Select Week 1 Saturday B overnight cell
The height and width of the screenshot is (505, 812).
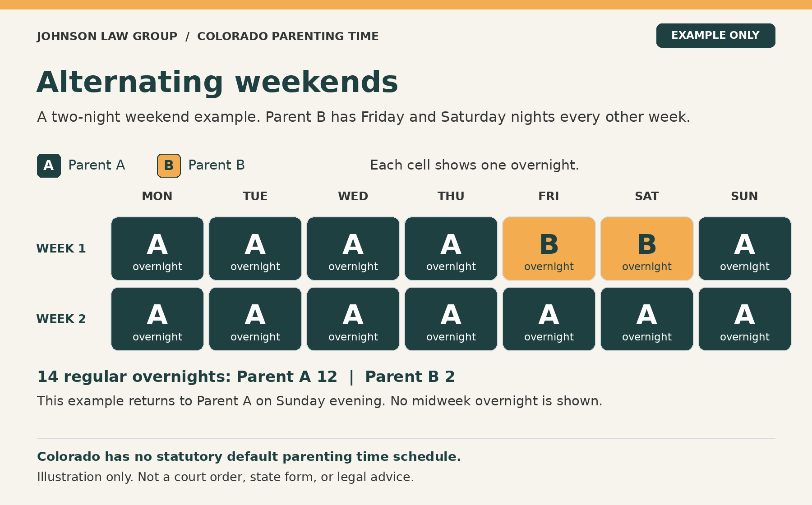click(x=647, y=248)
